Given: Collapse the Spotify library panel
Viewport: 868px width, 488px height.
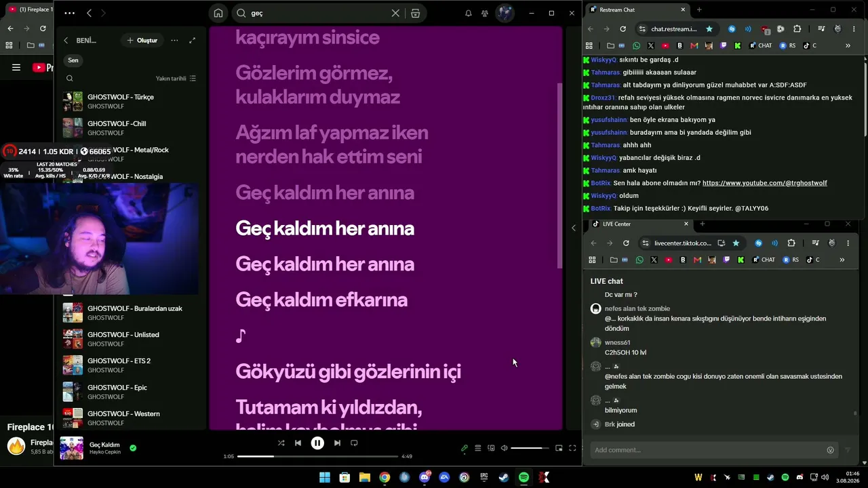Looking at the screenshot, I should 66,41.
